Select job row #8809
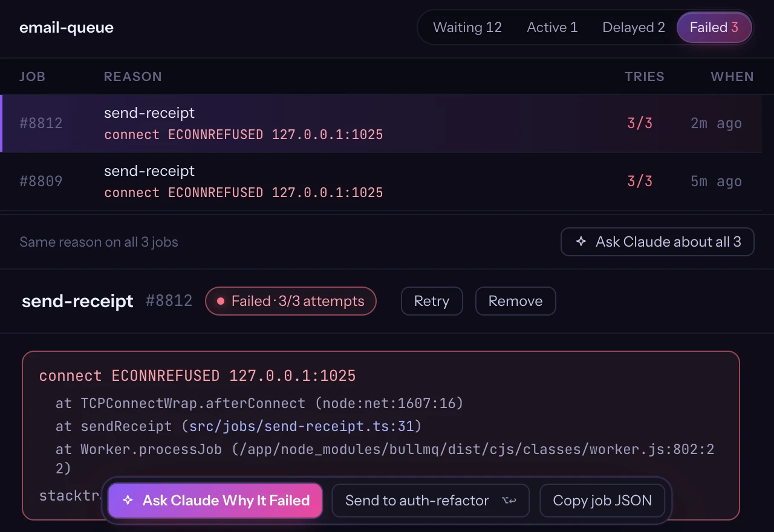 [x=381, y=181]
